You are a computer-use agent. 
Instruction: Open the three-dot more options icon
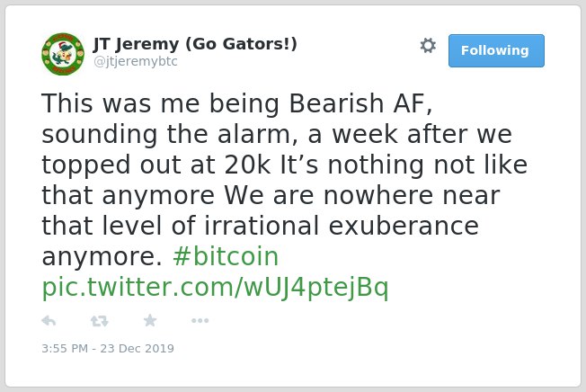(x=200, y=320)
